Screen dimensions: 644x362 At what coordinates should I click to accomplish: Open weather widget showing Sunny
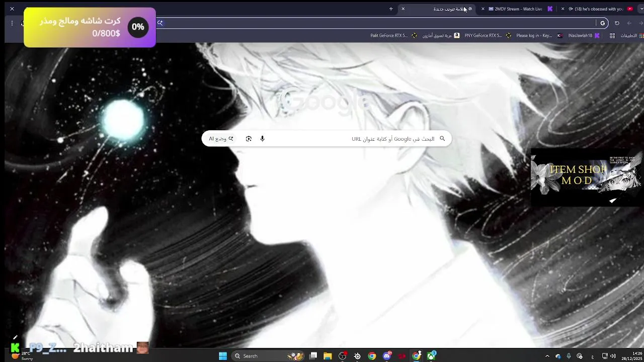[23, 356]
